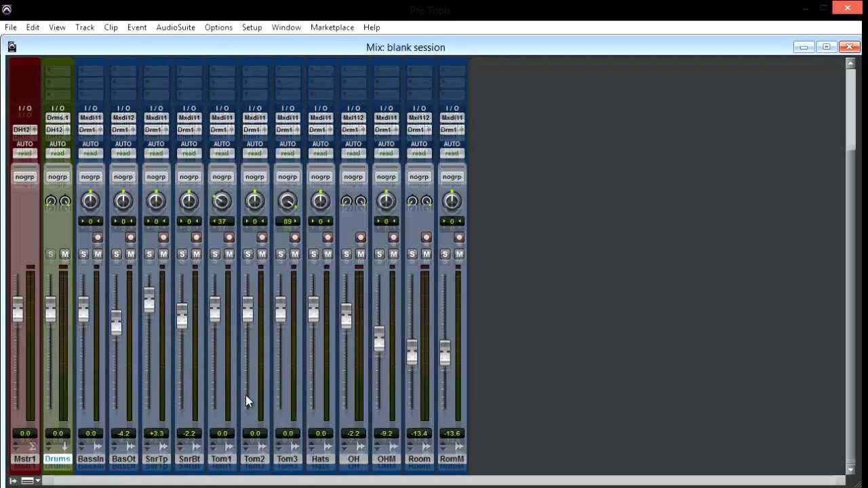Arm the SnrTp track for recording
Viewport: 868px width, 488px height.
pyautogui.click(x=163, y=237)
